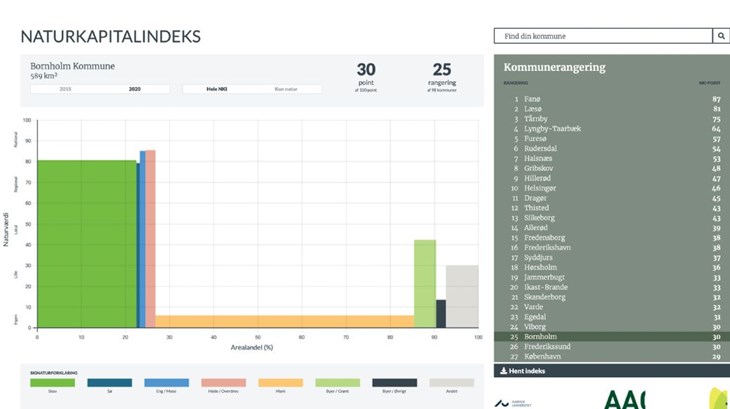Click the highlighted Bornholm ranking row
The width and height of the screenshot is (730, 409).
point(611,336)
